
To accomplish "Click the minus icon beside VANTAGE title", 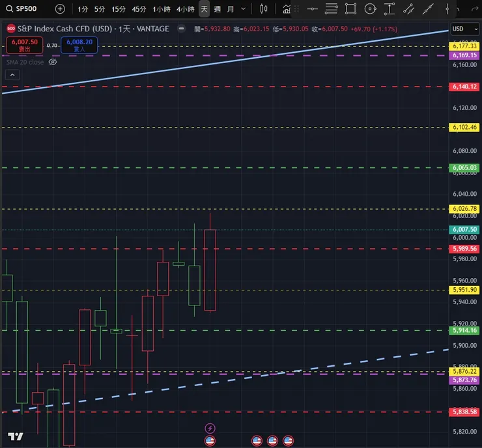I will point(181,29).
